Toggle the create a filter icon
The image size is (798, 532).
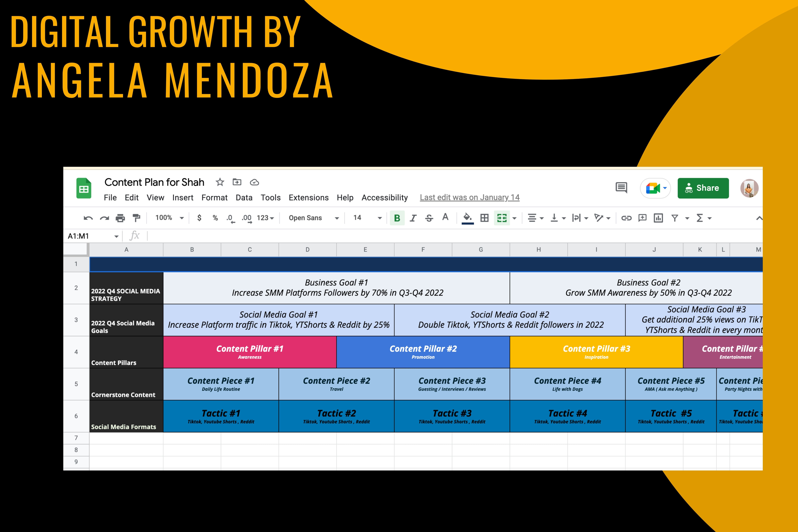675,218
